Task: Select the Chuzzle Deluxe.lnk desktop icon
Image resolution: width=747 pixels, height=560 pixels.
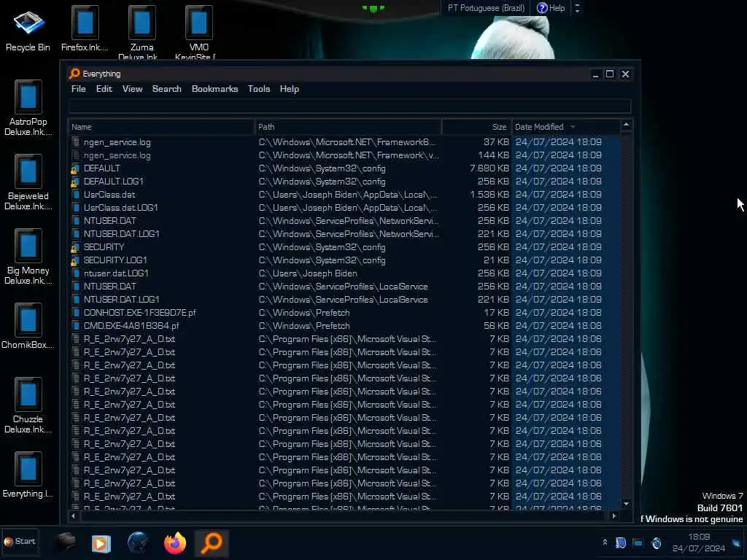Action: tap(28, 405)
